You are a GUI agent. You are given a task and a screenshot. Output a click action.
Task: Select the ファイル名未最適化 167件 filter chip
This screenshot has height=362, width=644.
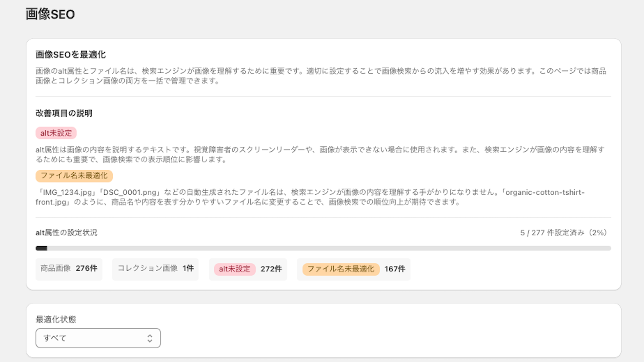point(354,269)
